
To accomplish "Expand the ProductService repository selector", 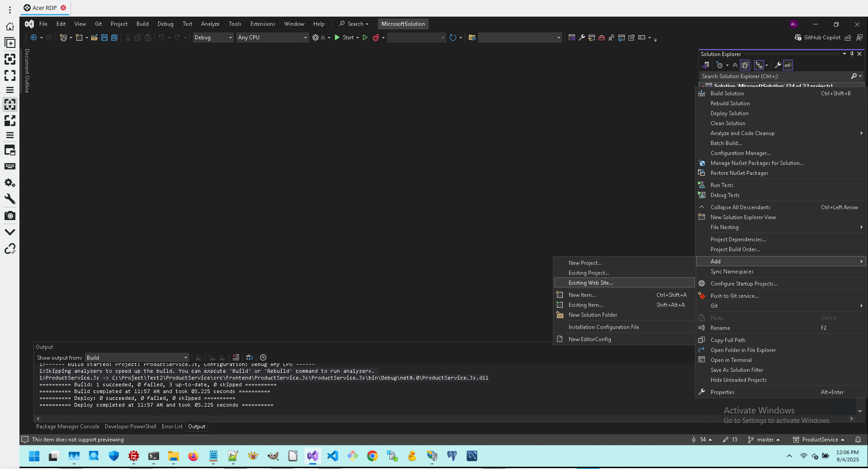I will tap(819, 440).
